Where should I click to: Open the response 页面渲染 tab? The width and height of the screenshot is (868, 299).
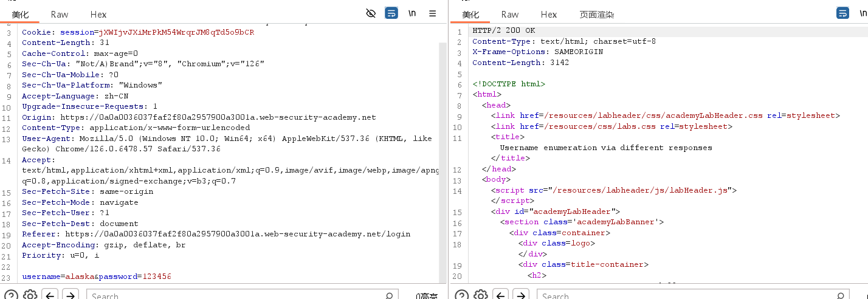596,14
